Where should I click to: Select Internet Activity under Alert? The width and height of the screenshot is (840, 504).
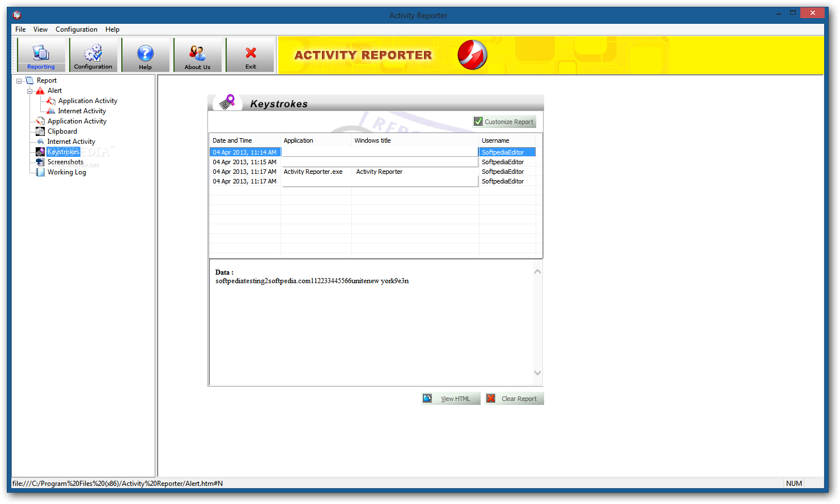click(82, 111)
